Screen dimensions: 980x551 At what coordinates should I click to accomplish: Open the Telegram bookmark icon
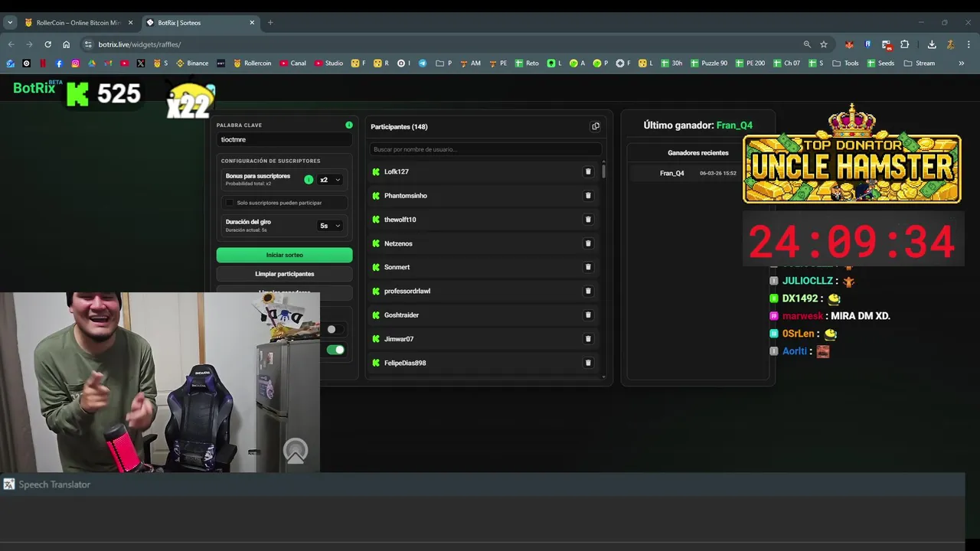coord(422,64)
